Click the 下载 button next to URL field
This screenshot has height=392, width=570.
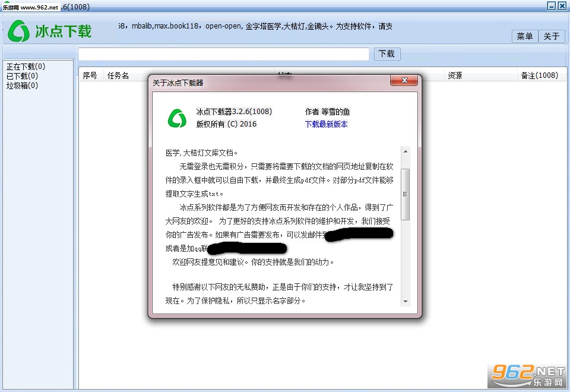[x=387, y=54]
